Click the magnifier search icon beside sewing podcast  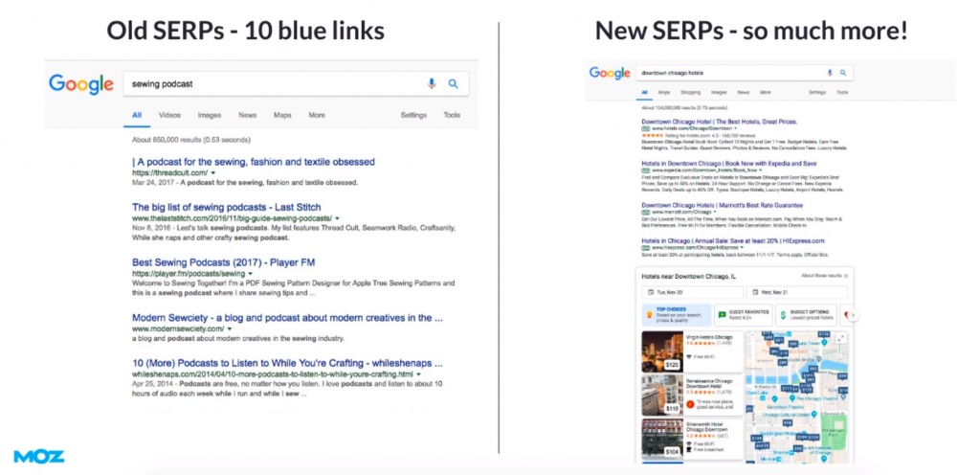[453, 83]
